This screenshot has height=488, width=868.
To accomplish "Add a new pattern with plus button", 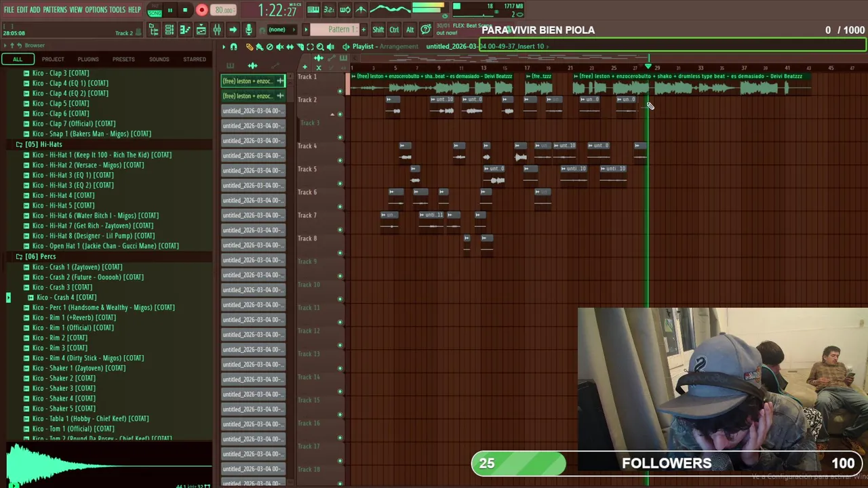I will coord(363,30).
